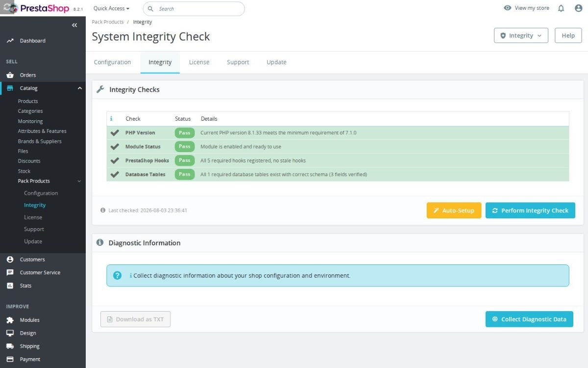
Task: Collapse the Catalog menu section
Action: (x=80, y=88)
